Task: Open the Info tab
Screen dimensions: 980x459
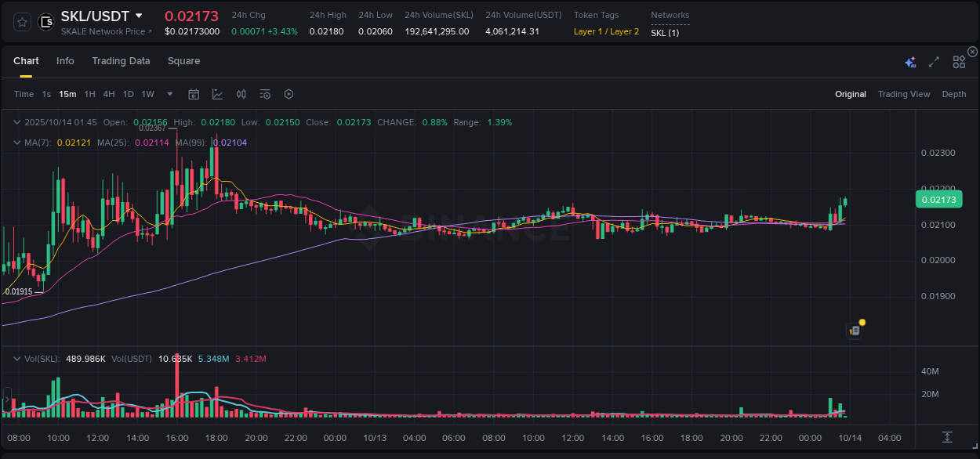Action: click(65, 61)
